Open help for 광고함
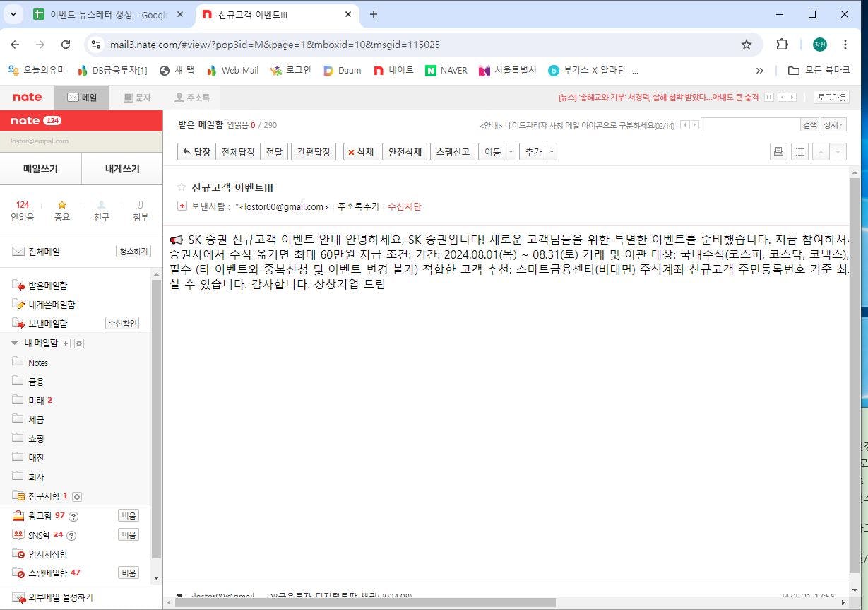The height and width of the screenshot is (610, 868). pyautogui.click(x=73, y=516)
